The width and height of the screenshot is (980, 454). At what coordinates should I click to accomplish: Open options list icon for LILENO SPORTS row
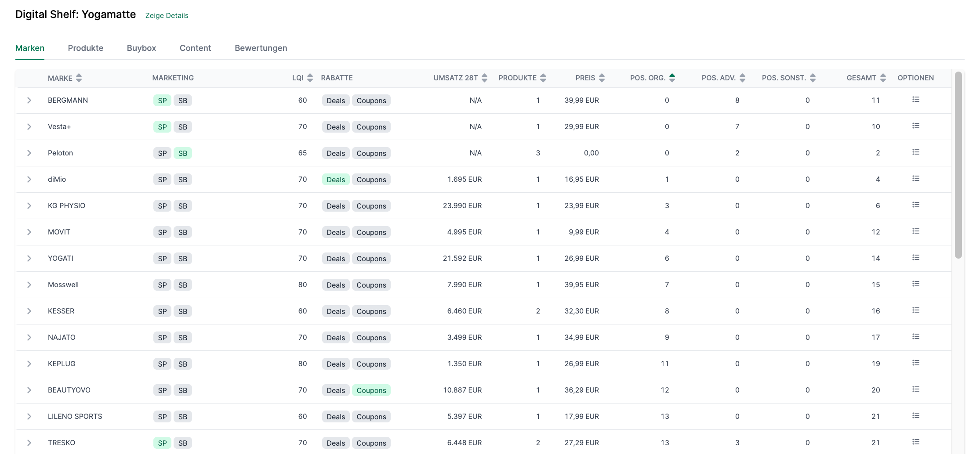[916, 416]
